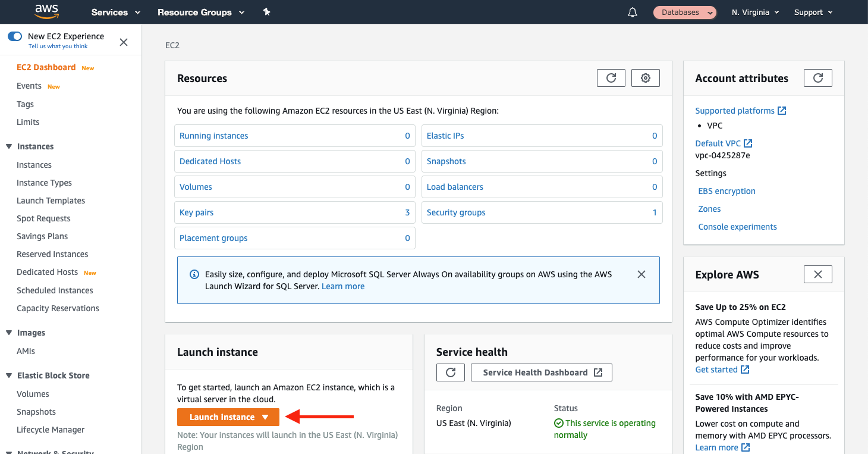Click the info icon in the SQL Server banner
The height and width of the screenshot is (454, 868).
tap(194, 274)
